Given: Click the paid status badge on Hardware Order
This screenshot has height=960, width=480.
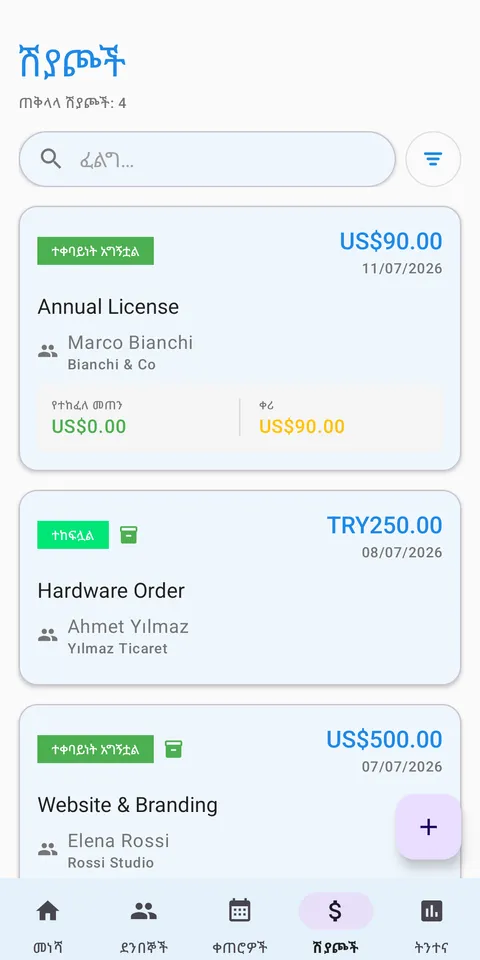Looking at the screenshot, I should tap(73, 534).
